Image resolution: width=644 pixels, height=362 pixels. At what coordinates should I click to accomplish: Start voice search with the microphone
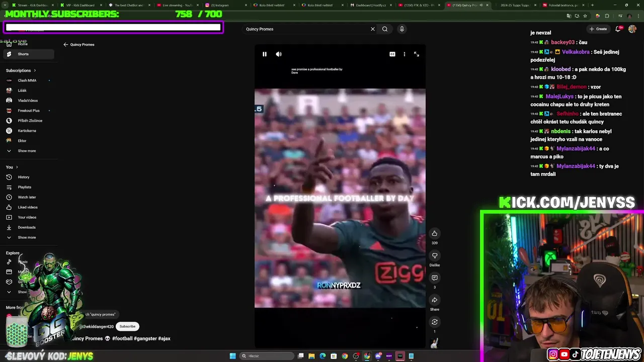pos(402,29)
